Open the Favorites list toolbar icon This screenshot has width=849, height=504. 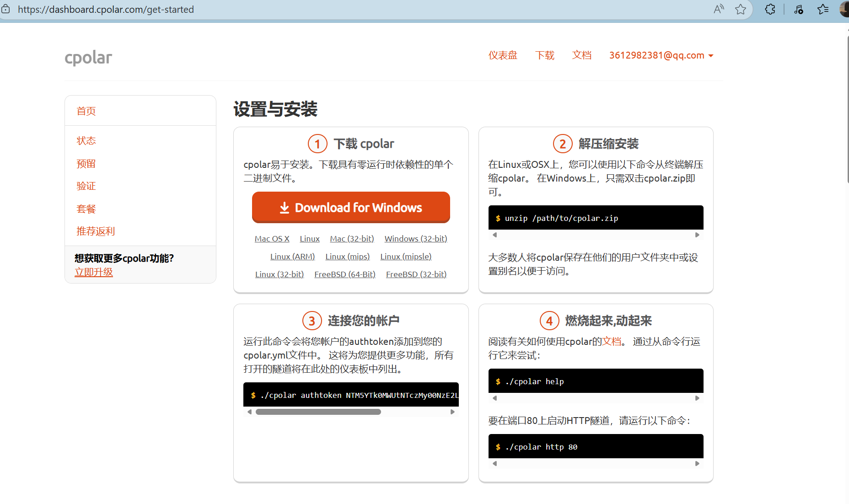pos(823,9)
